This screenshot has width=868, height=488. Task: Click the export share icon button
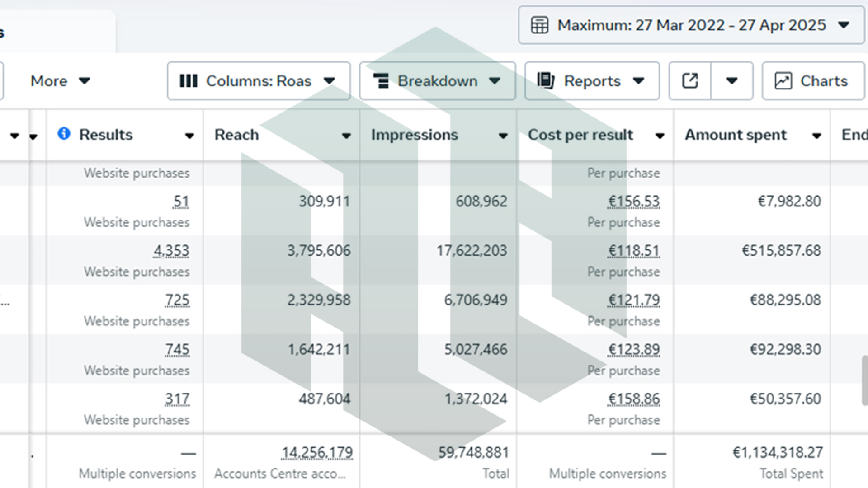[x=690, y=81]
